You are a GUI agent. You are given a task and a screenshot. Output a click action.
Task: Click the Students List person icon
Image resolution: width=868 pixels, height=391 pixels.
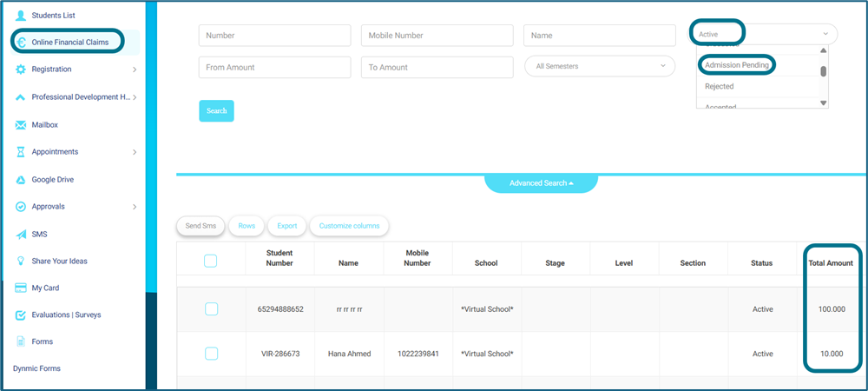[x=21, y=15]
